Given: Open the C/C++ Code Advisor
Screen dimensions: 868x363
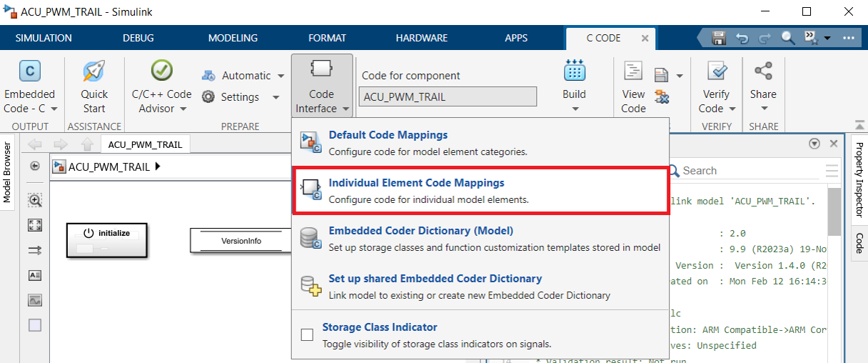Looking at the screenshot, I should [162, 71].
